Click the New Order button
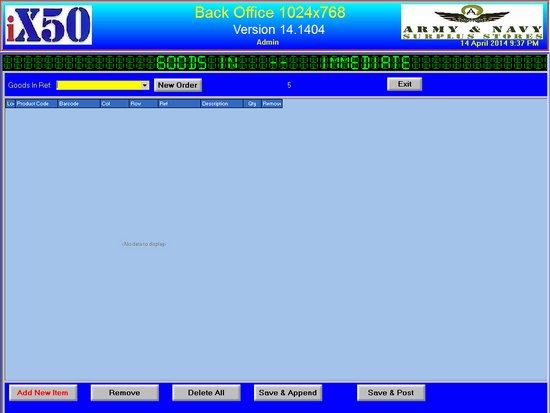 [178, 85]
